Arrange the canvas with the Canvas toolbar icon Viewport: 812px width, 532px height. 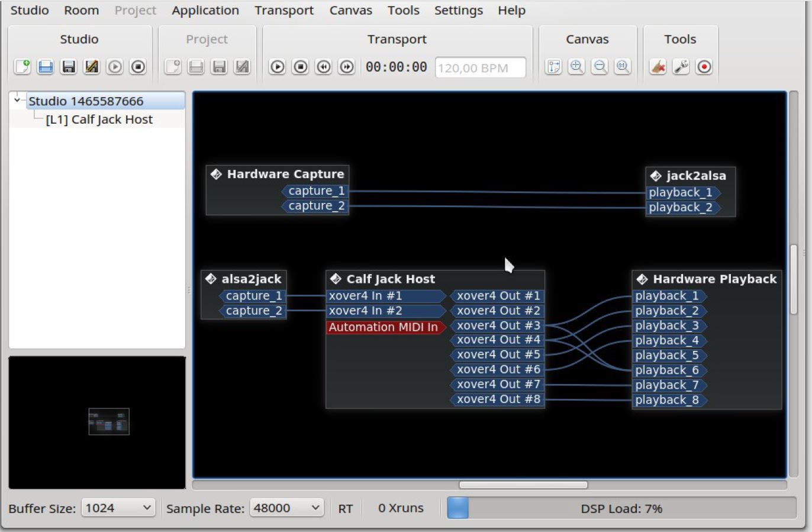pyautogui.click(x=553, y=67)
